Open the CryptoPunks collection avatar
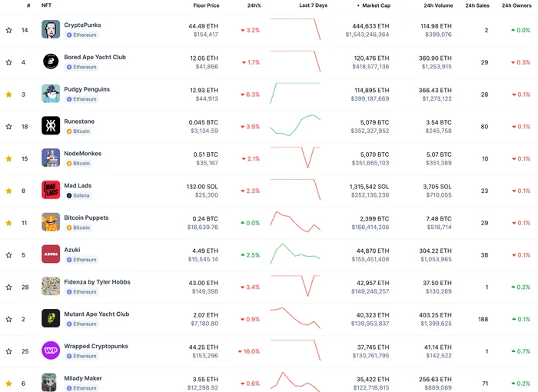The height and width of the screenshot is (392, 538). (x=51, y=29)
